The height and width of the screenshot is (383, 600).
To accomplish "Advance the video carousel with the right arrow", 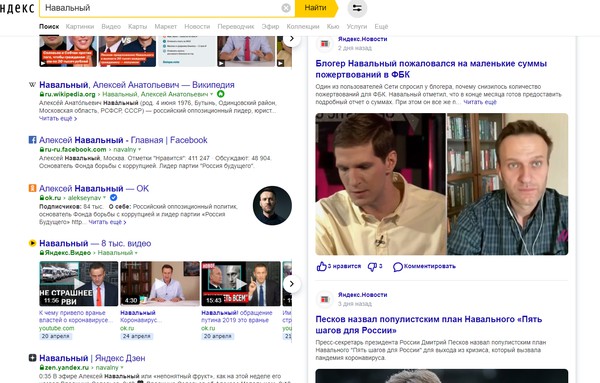I will 292,284.
